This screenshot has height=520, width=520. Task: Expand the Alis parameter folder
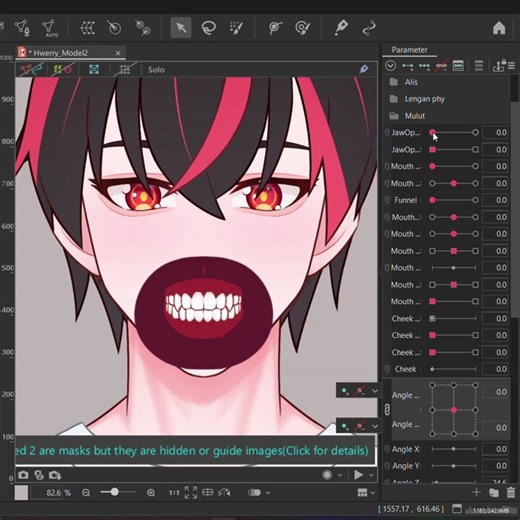tap(394, 82)
